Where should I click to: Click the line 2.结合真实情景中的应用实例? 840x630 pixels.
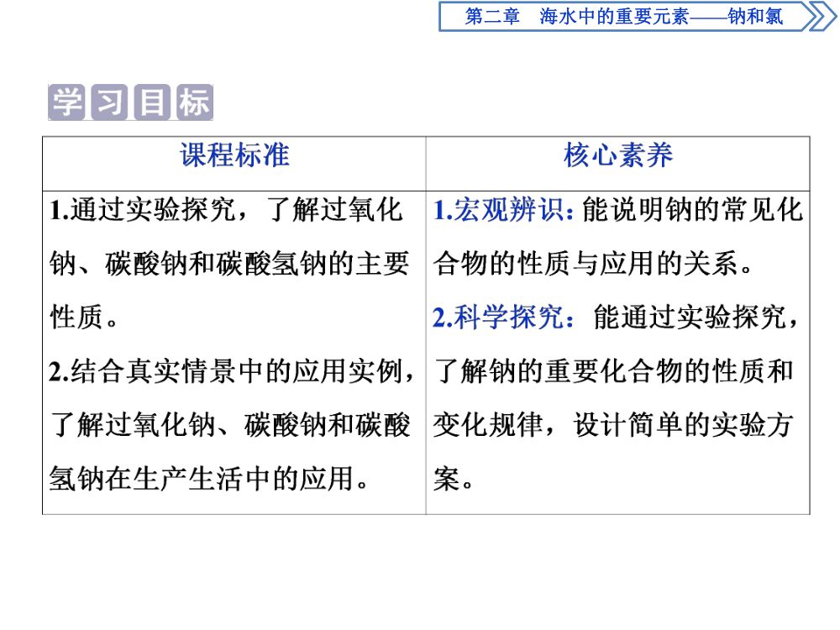click(x=232, y=371)
